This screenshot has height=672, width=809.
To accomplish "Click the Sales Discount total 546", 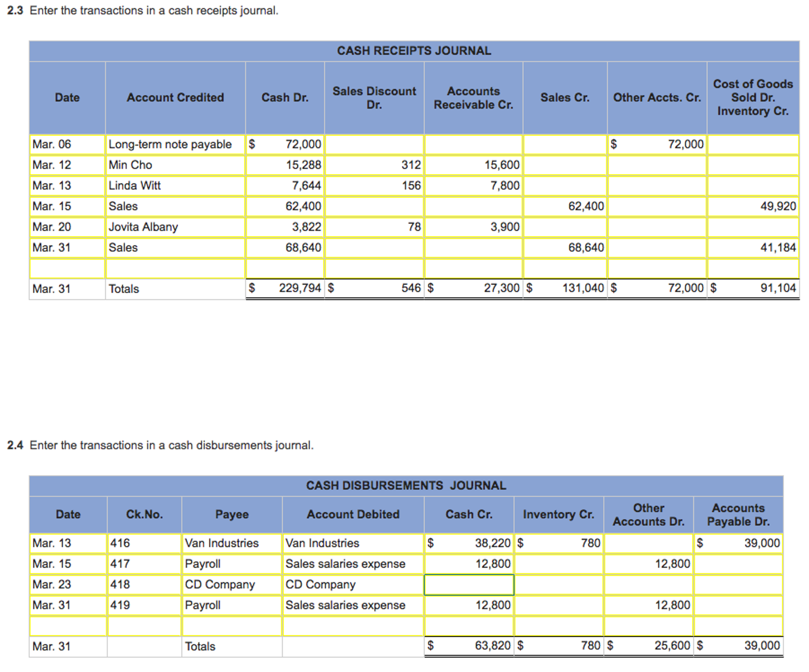I will pyautogui.click(x=374, y=288).
